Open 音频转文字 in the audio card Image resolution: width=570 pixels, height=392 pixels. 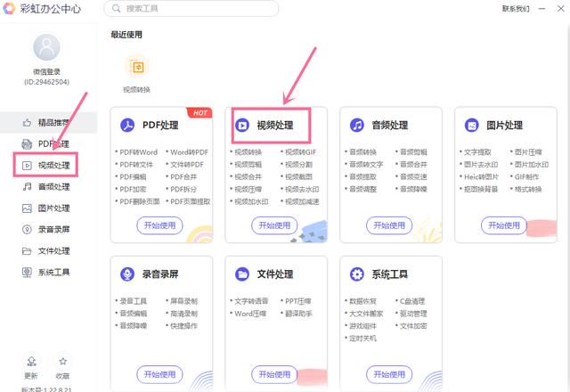click(x=366, y=164)
